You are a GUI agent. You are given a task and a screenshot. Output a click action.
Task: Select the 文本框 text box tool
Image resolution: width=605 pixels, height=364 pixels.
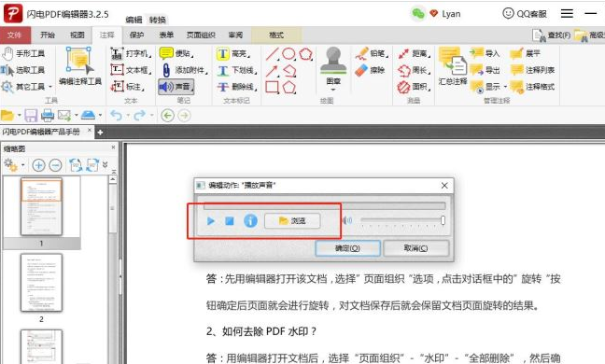click(131, 70)
